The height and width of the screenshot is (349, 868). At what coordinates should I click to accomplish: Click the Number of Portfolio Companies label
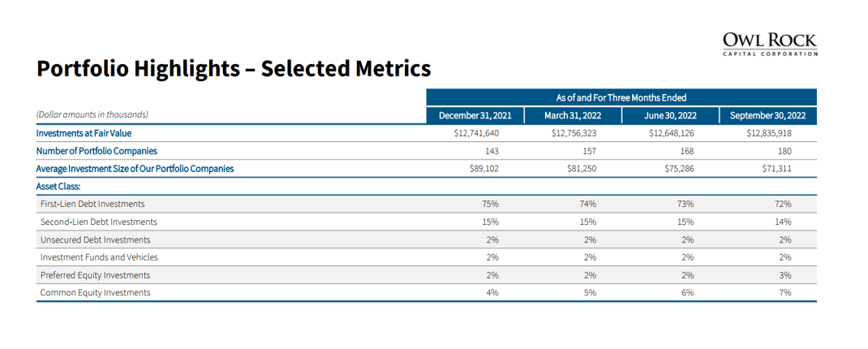pyautogui.click(x=97, y=151)
